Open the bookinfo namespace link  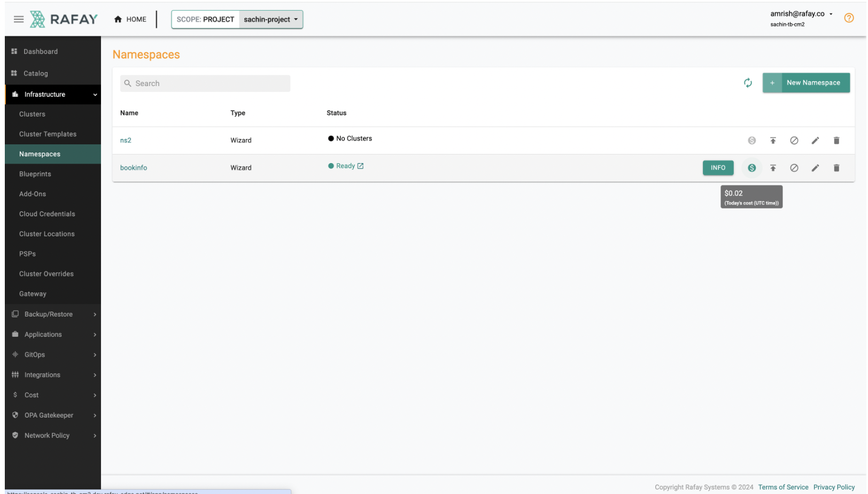pyautogui.click(x=134, y=167)
